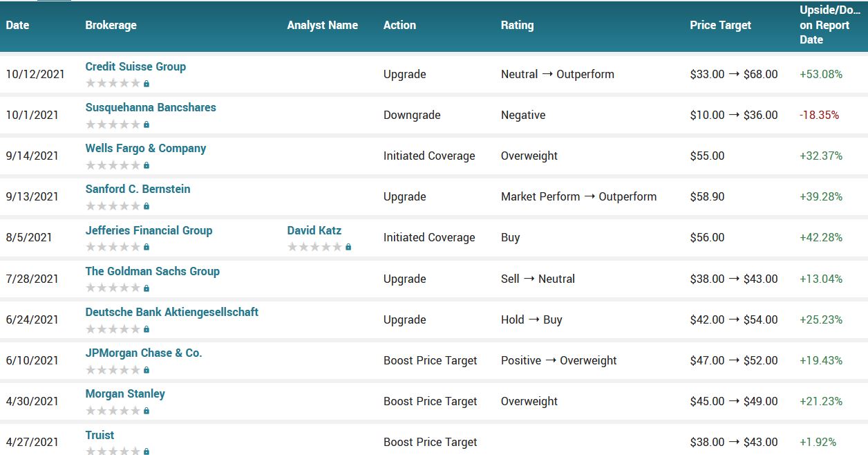Click the Sell → Neutral rating cell
Viewport: 868px width, 455px height.
[538, 279]
